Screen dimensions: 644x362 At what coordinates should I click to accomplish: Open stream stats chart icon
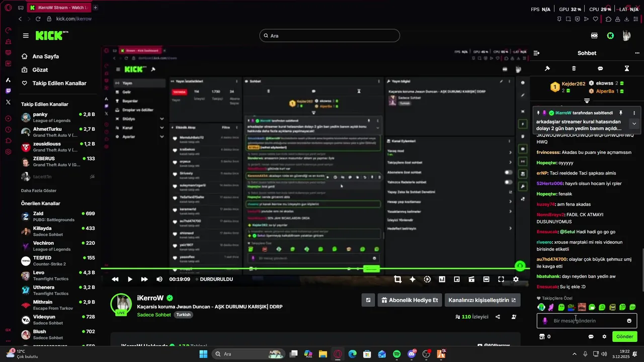click(x=442, y=279)
